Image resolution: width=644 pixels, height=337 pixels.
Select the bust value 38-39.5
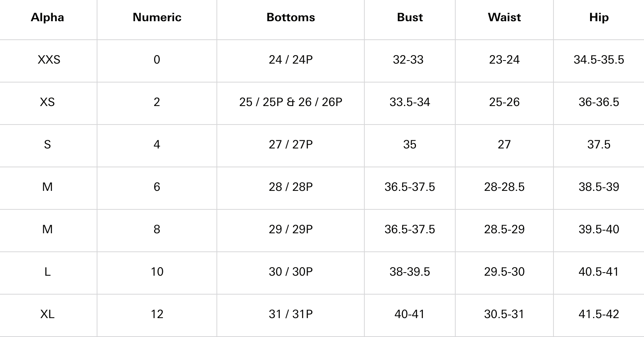410,272
